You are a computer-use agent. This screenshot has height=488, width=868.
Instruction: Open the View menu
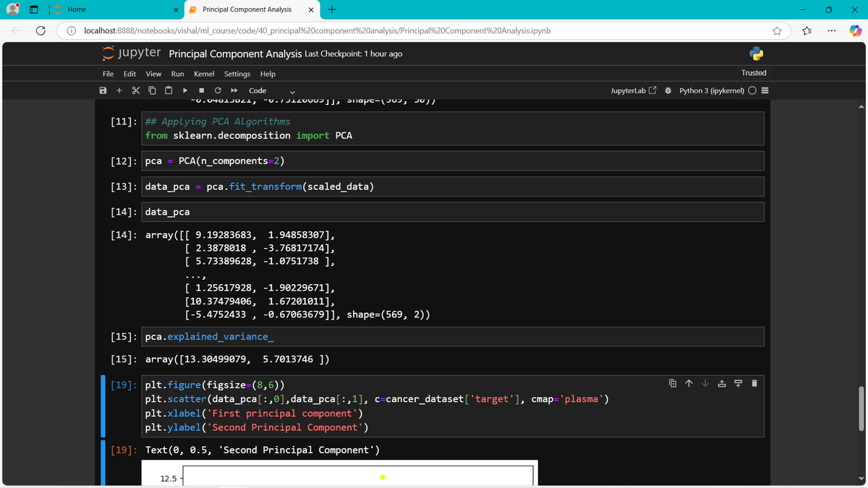pos(153,74)
